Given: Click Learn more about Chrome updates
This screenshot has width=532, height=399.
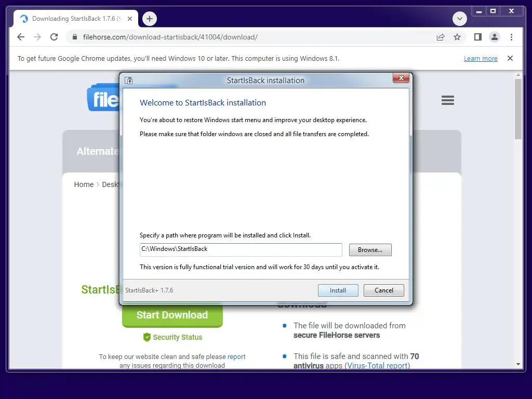Looking at the screenshot, I should click(481, 58).
